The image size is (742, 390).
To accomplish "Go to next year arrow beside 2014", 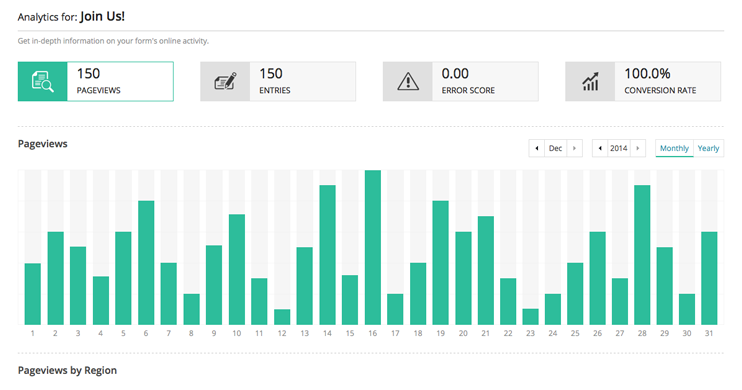I will pyautogui.click(x=638, y=148).
